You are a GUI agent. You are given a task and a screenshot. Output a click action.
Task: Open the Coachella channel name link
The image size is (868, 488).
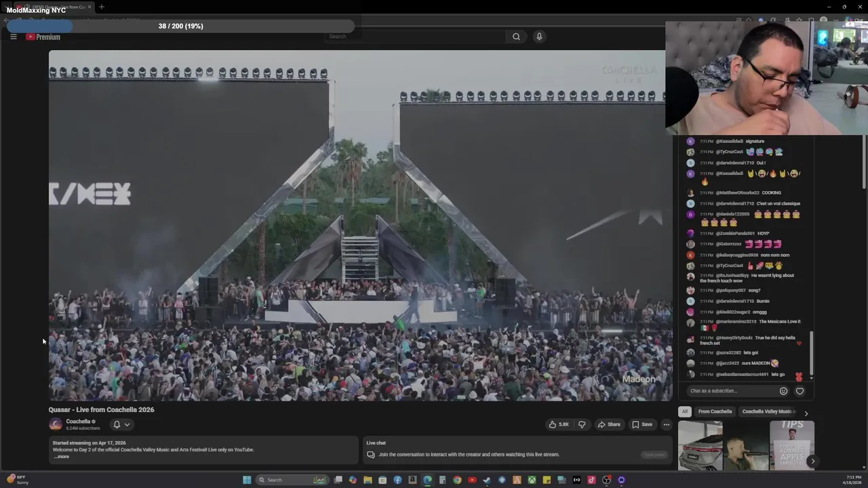(78, 422)
